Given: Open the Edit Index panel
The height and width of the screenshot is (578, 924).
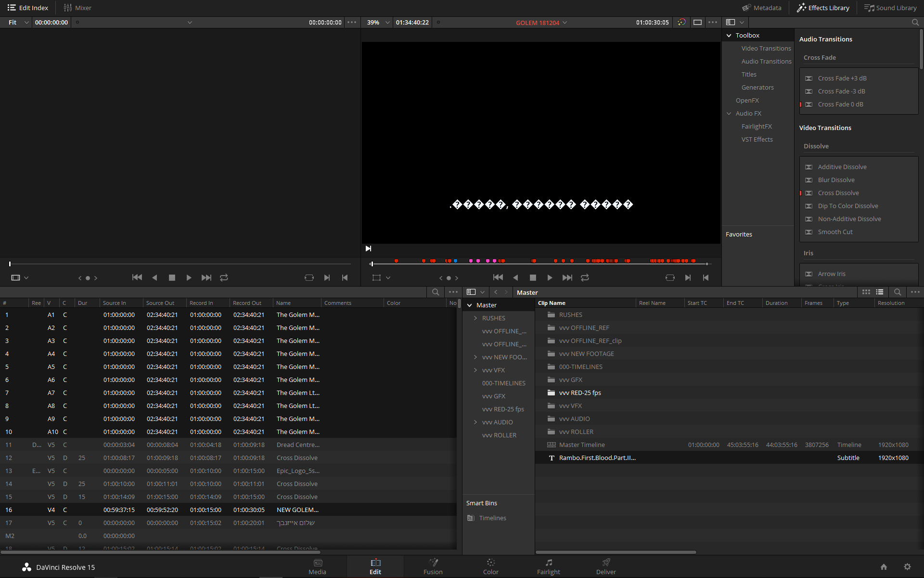Looking at the screenshot, I should click(28, 8).
